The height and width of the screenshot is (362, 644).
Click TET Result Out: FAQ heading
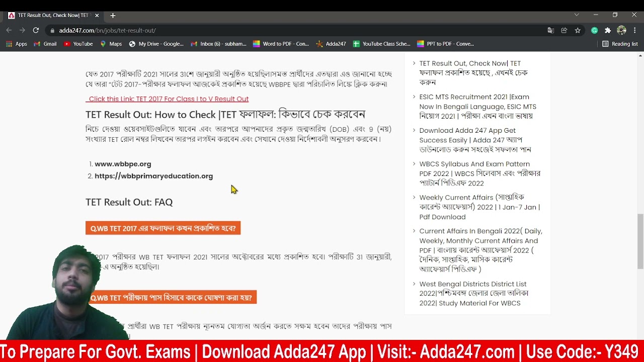(x=129, y=202)
